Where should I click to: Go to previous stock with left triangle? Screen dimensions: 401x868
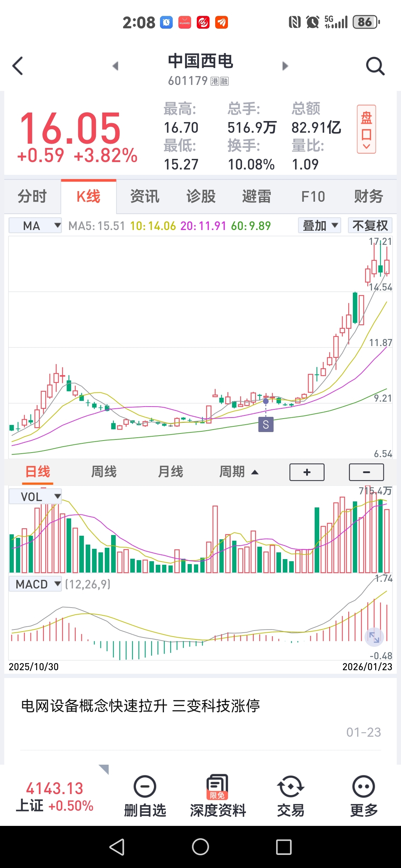pos(115,66)
